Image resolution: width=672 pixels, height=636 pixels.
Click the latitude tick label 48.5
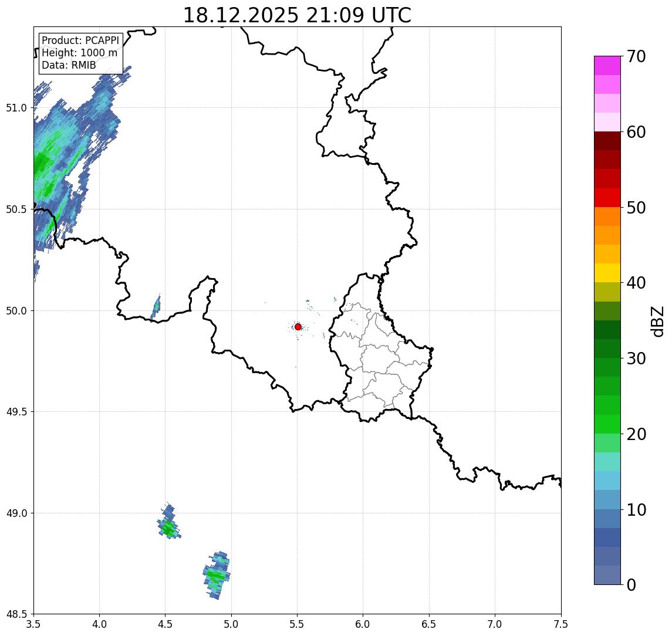(x=16, y=614)
